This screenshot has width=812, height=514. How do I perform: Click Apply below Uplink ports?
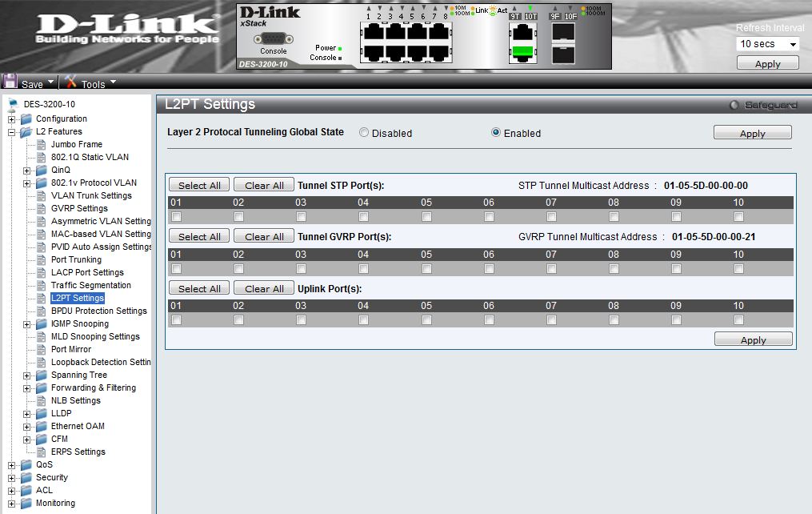coord(754,339)
